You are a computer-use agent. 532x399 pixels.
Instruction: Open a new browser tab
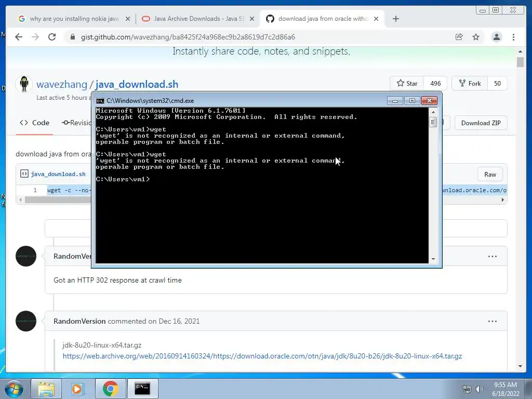pyautogui.click(x=395, y=19)
